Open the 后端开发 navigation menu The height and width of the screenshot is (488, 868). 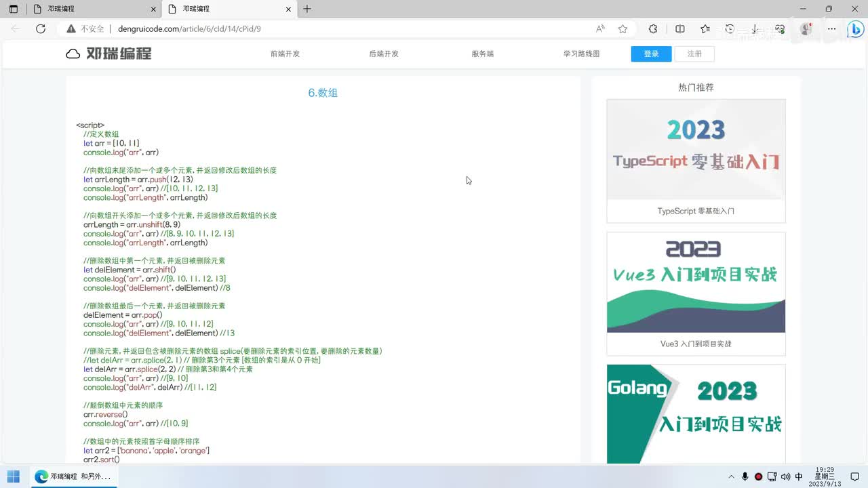[384, 54]
